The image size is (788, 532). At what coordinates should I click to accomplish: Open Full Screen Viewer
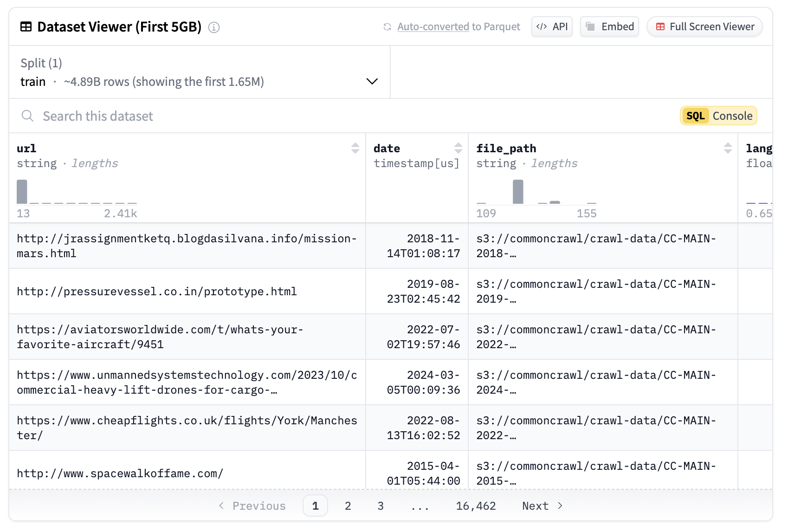704,26
